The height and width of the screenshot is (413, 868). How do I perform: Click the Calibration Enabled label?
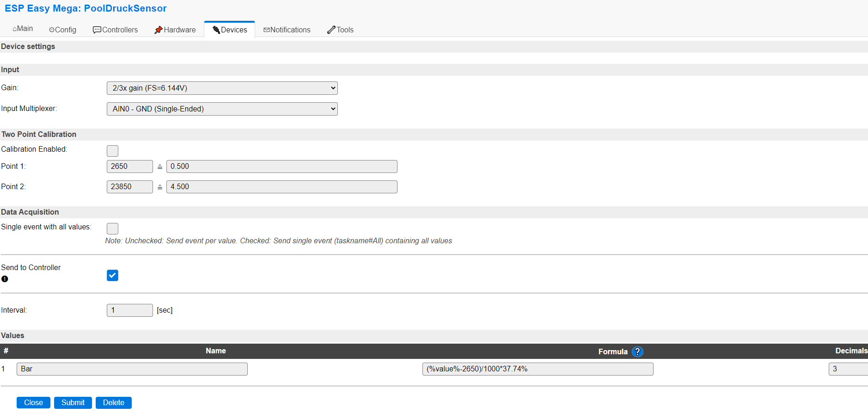coord(34,149)
